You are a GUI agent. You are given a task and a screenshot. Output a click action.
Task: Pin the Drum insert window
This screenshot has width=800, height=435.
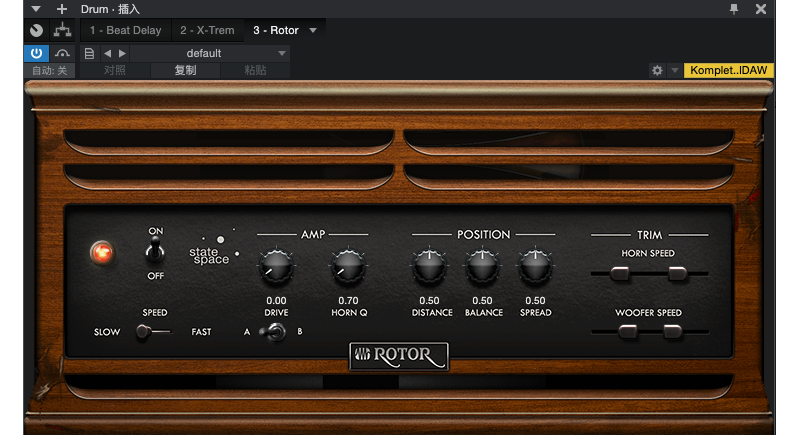click(734, 9)
